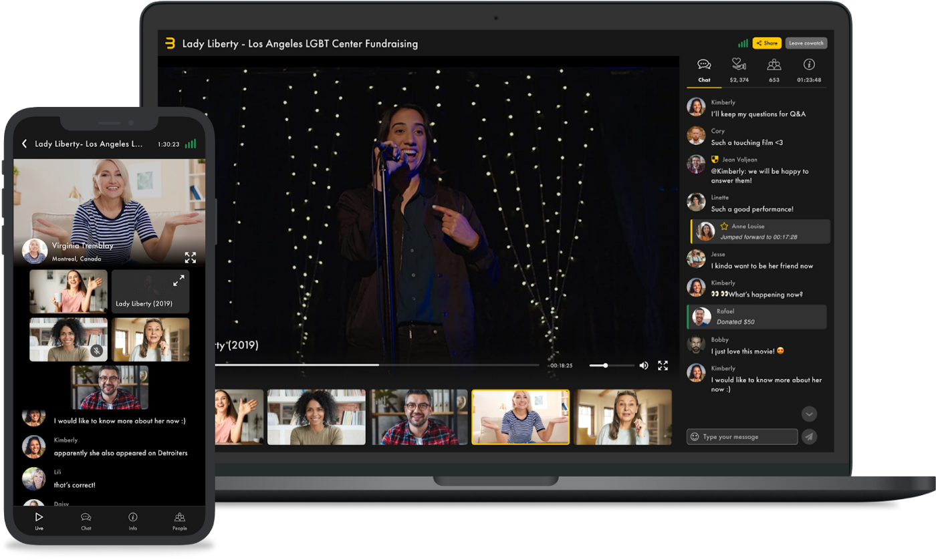Click Jesse's avatar in the chat
Screen dimensions: 936x560
pos(696,259)
